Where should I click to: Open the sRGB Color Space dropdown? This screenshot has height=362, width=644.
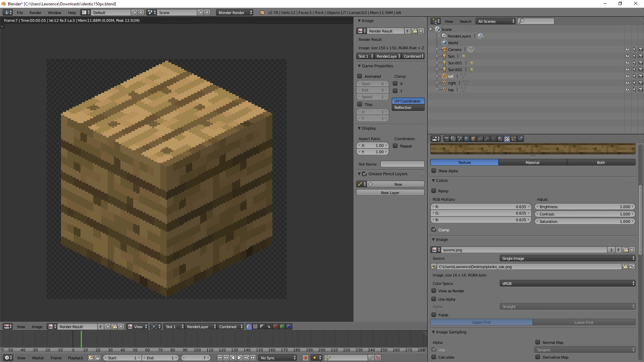click(x=568, y=284)
